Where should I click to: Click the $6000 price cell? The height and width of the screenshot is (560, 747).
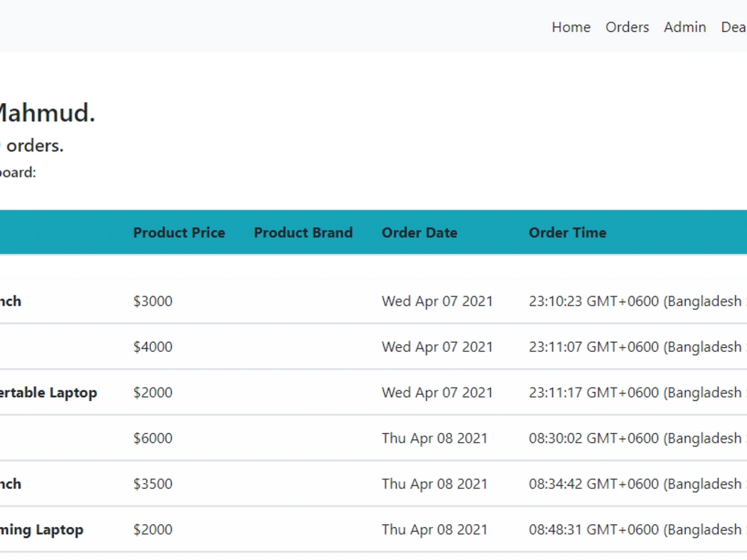(x=153, y=438)
